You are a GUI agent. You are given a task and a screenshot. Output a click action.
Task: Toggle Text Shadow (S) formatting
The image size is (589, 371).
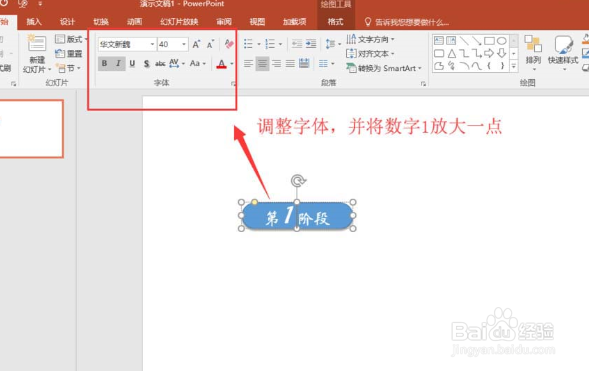(x=146, y=63)
